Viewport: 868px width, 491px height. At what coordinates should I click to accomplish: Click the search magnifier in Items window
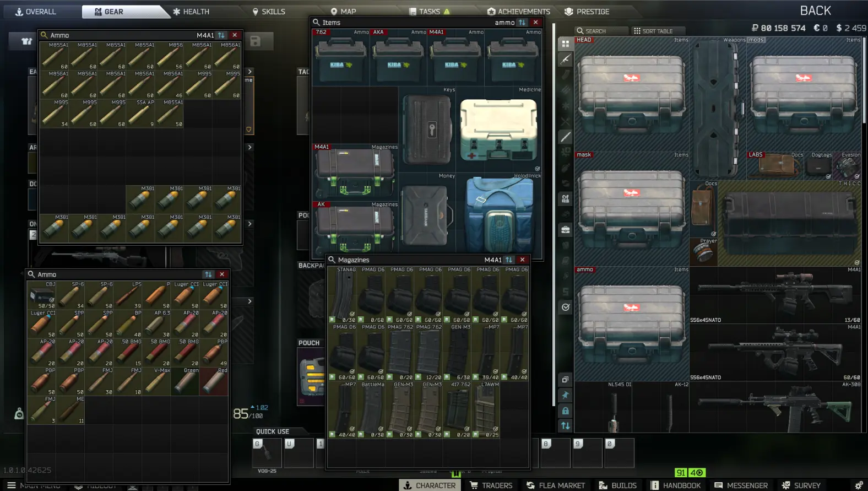coord(316,23)
